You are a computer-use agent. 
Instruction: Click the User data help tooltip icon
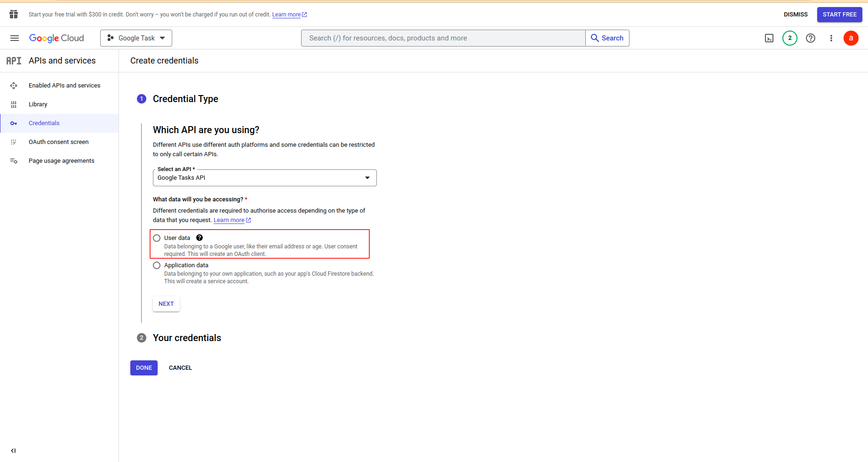(199, 238)
